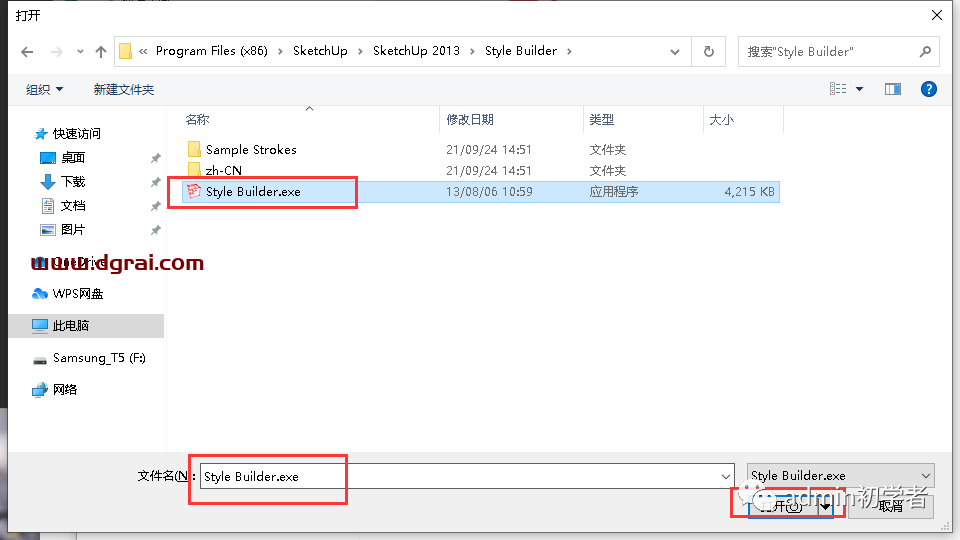
Task: Click the 快速访问 star icon
Action: [x=41, y=133]
